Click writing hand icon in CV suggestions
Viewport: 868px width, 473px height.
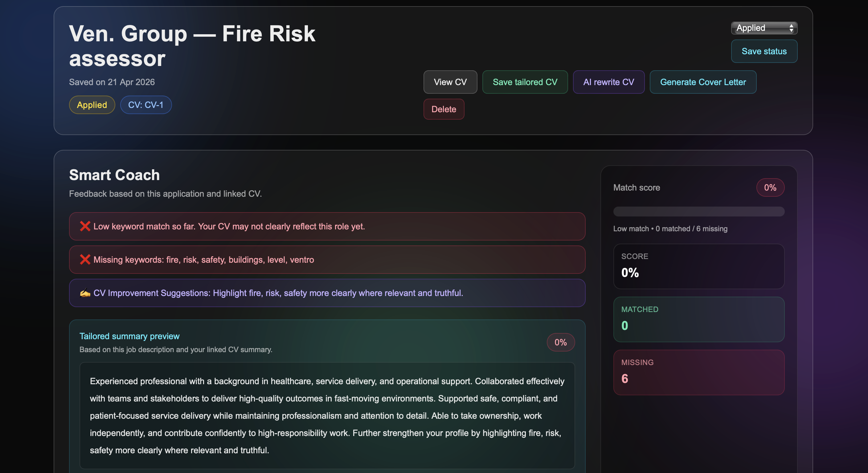[85, 293]
